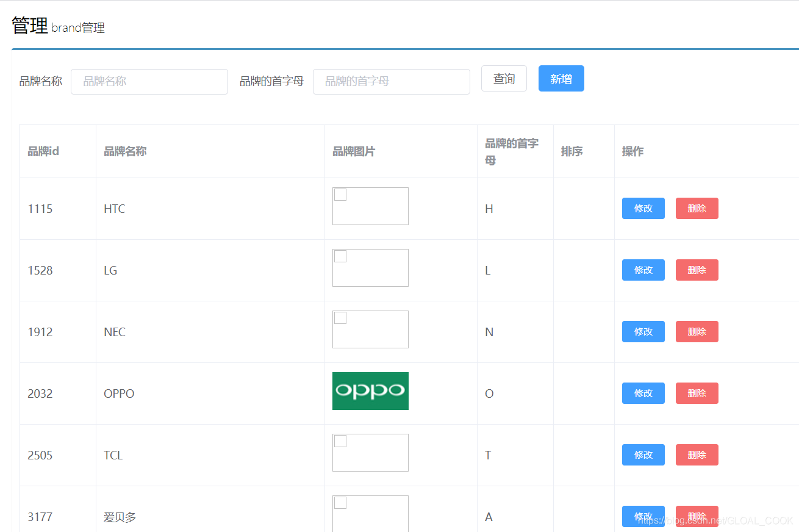799x532 pixels.
Task: Click 修改 for the TCL row
Action: [x=643, y=455]
